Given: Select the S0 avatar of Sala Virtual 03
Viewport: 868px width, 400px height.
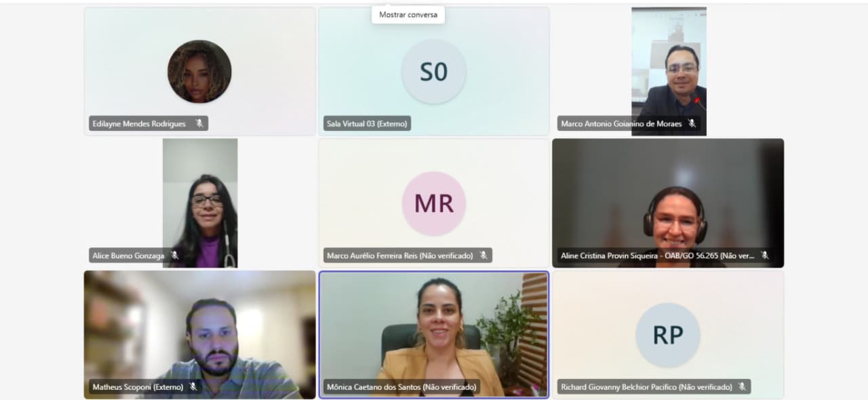Looking at the screenshot, I should coord(434,72).
